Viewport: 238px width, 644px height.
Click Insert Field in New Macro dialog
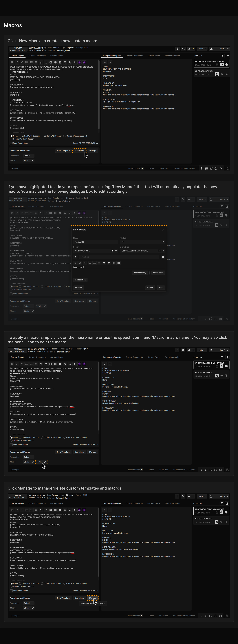[158, 273]
